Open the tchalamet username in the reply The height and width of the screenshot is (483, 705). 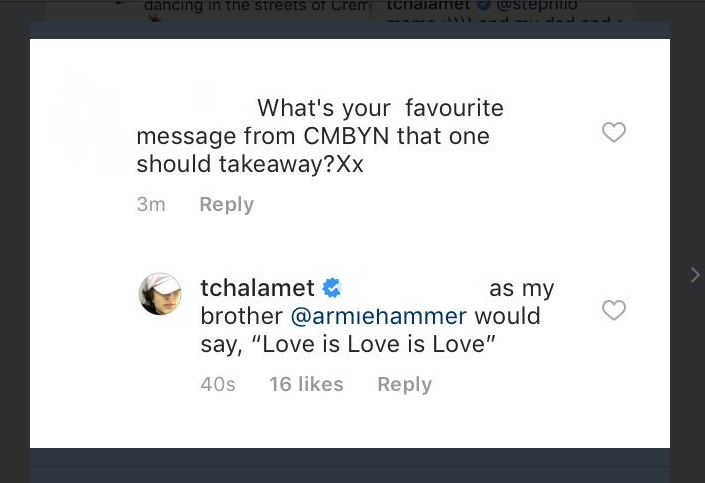[x=257, y=288]
